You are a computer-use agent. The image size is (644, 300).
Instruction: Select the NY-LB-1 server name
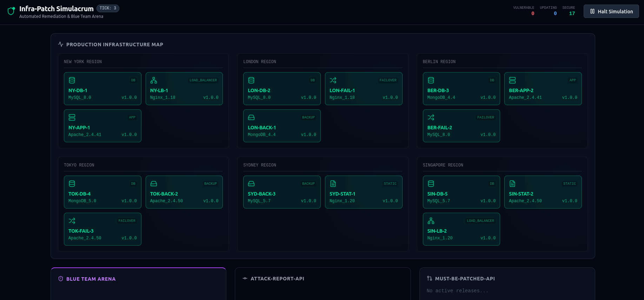point(159,90)
